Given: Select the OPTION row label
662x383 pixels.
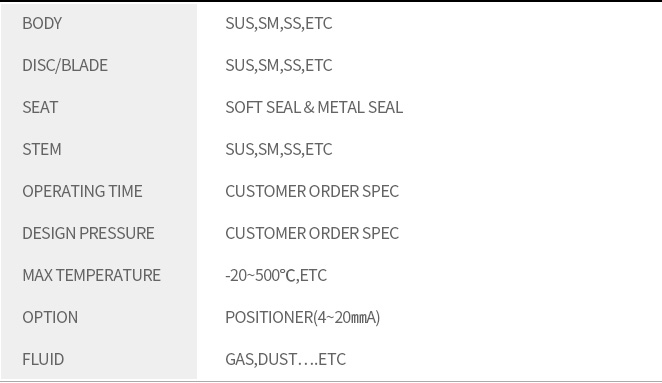Looking at the screenshot, I should (50, 317).
